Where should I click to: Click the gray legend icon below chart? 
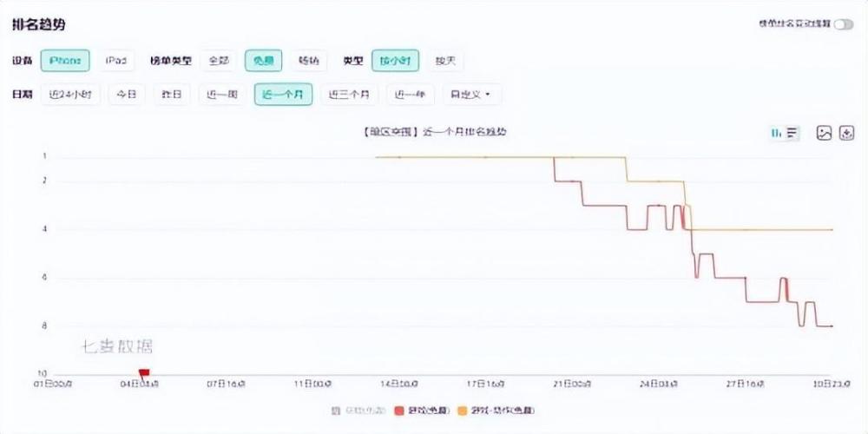tap(336, 410)
